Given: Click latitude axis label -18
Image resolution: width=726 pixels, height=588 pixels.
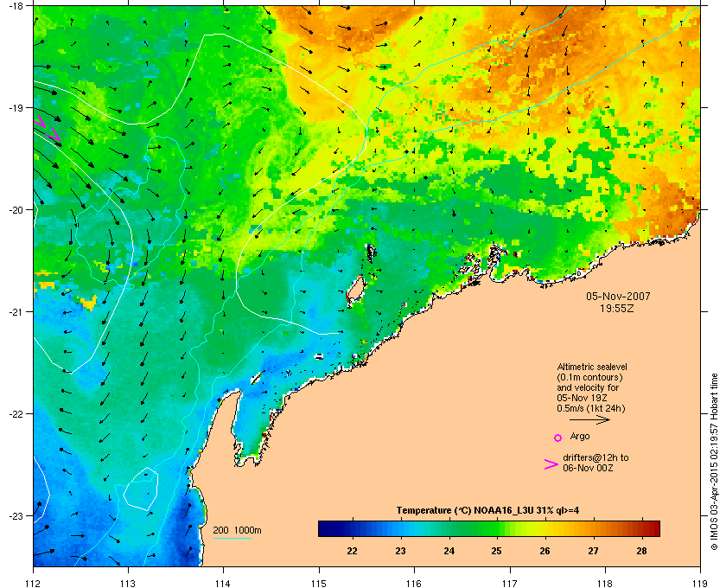Looking at the screenshot, I should (x=16, y=6).
